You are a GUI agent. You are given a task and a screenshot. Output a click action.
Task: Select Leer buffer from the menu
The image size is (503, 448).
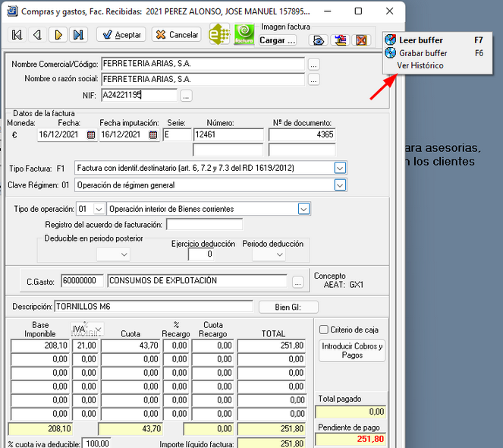[x=421, y=40]
